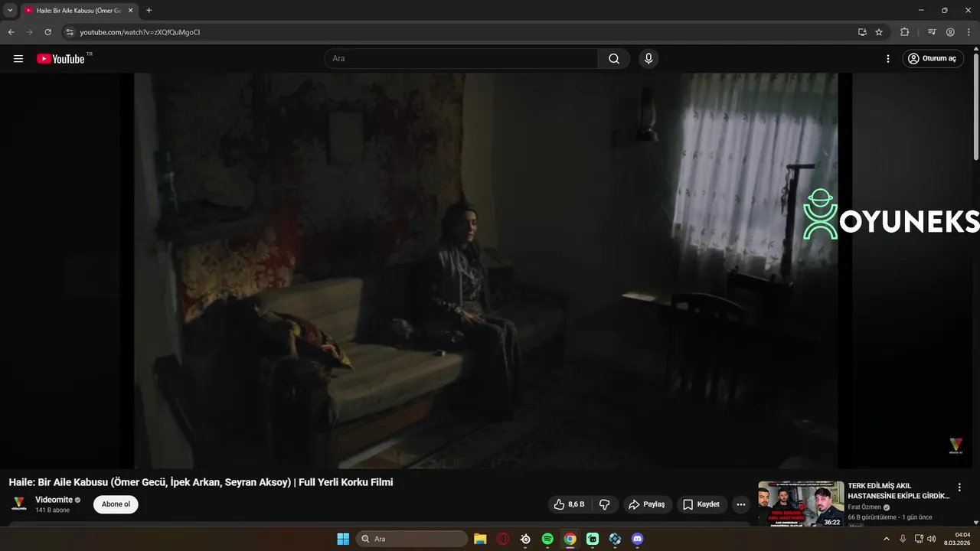Install app icon in address bar
The image size is (980, 551).
coord(862,32)
